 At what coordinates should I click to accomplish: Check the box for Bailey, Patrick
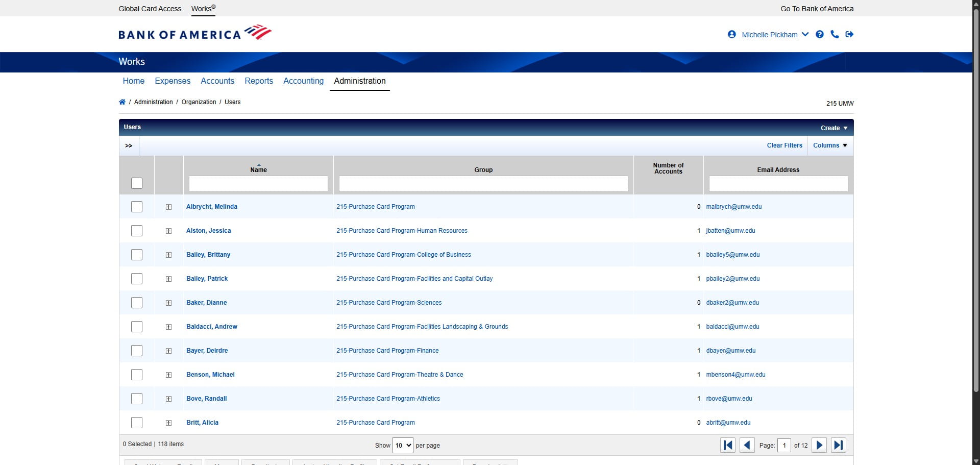(137, 279)
